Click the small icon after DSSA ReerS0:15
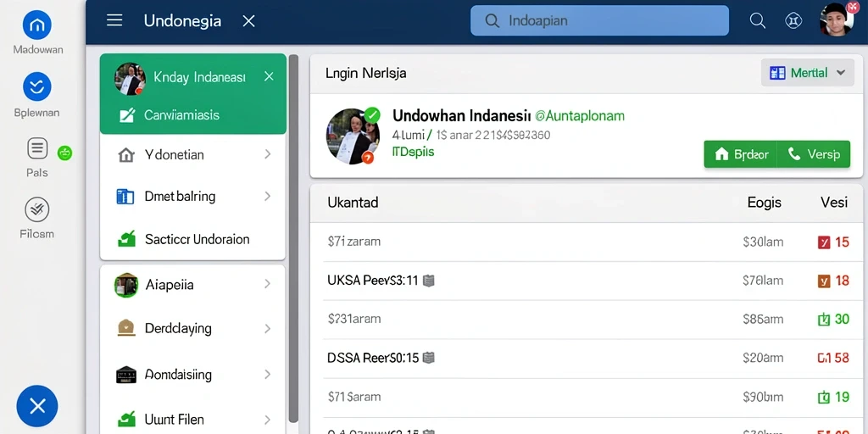Viewport: 868px width, 434px height. [x=428, y=359]
